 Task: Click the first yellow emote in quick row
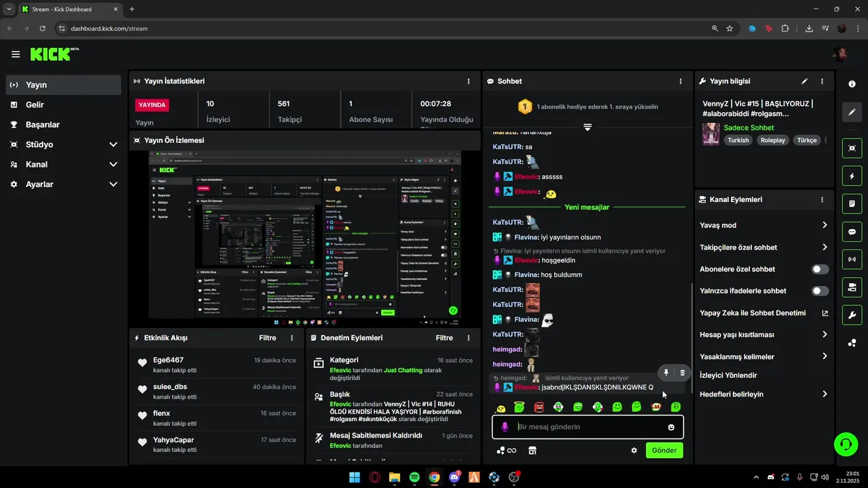click(x=500, y=407)
